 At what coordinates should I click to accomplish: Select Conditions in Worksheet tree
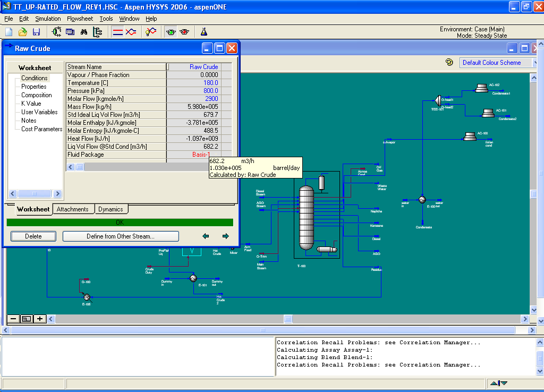click(x=35, y=78)
